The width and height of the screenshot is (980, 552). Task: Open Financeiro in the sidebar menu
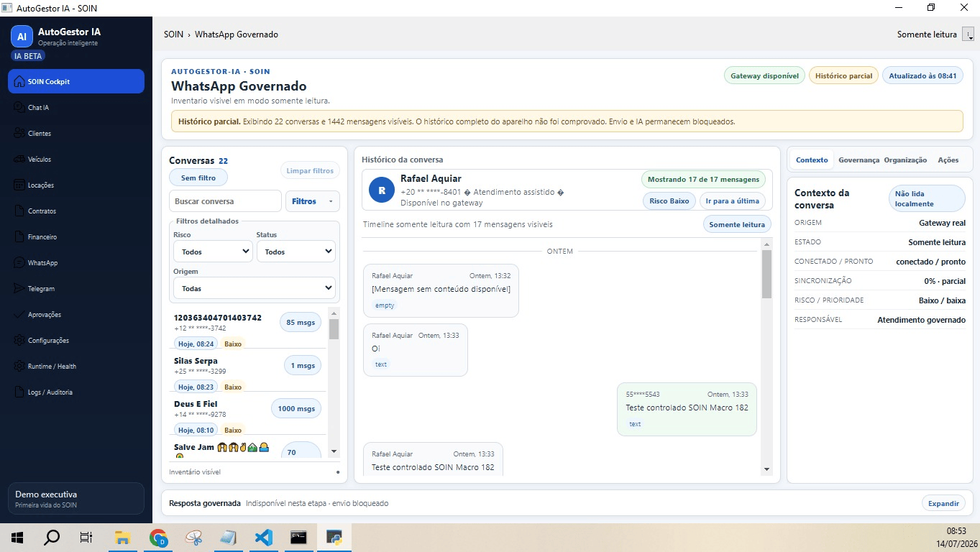click(76, 236)
